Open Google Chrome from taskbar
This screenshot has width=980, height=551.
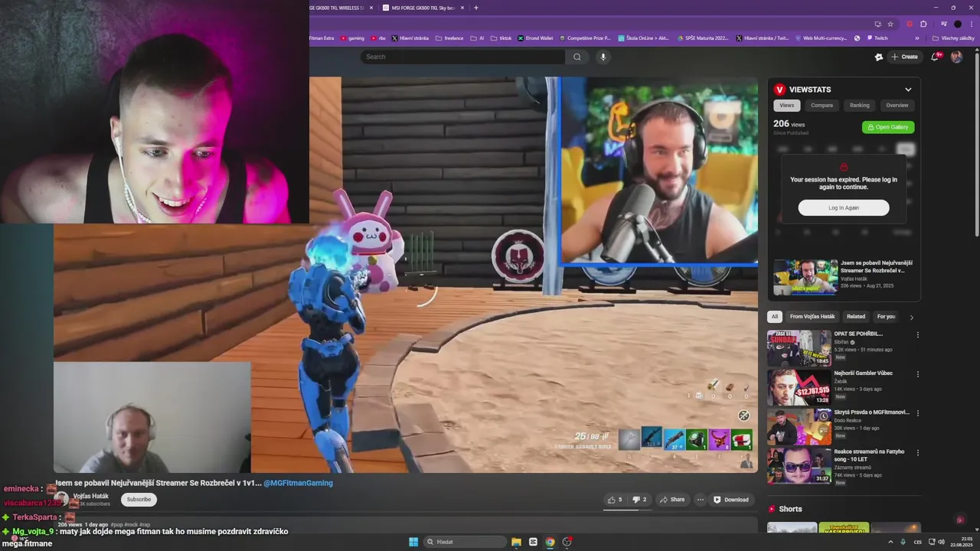pyautogui.click(x=550, y=542)
